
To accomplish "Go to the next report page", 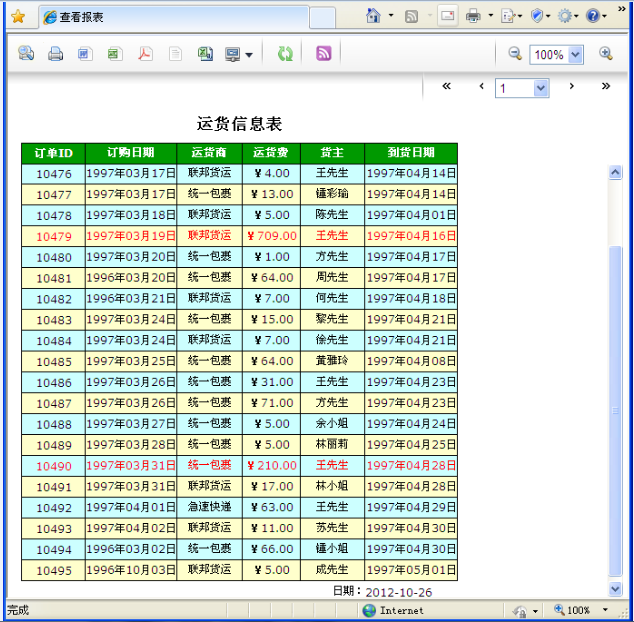I will pos(571,86).
